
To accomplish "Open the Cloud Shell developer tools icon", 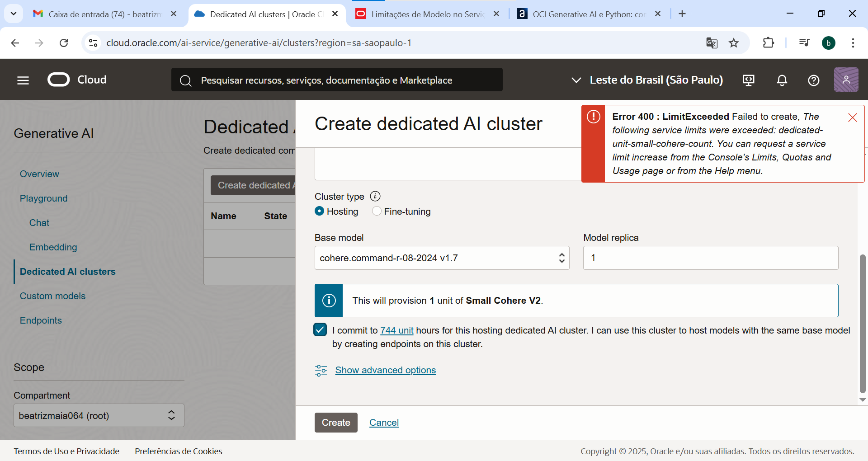I will 749,80.
